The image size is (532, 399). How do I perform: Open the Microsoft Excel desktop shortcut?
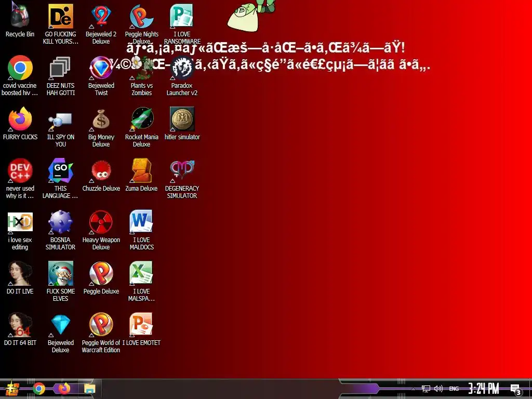pyautogui.click(x=141, y=281)
